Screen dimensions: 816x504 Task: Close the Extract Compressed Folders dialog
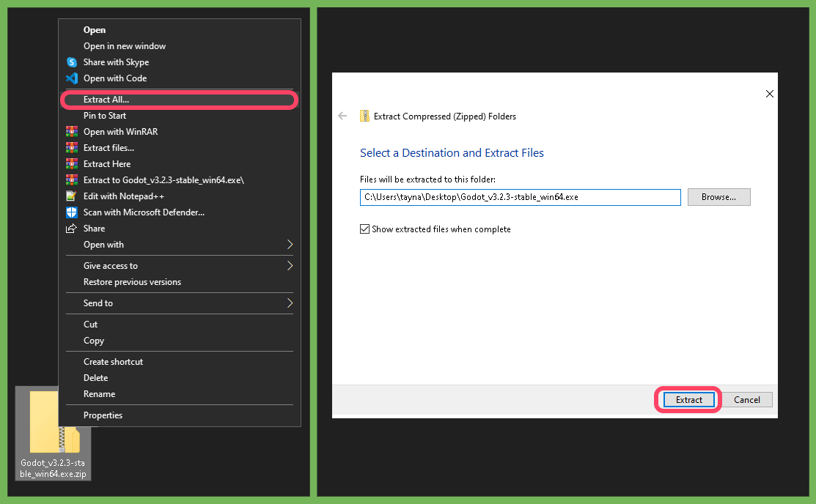770,94
